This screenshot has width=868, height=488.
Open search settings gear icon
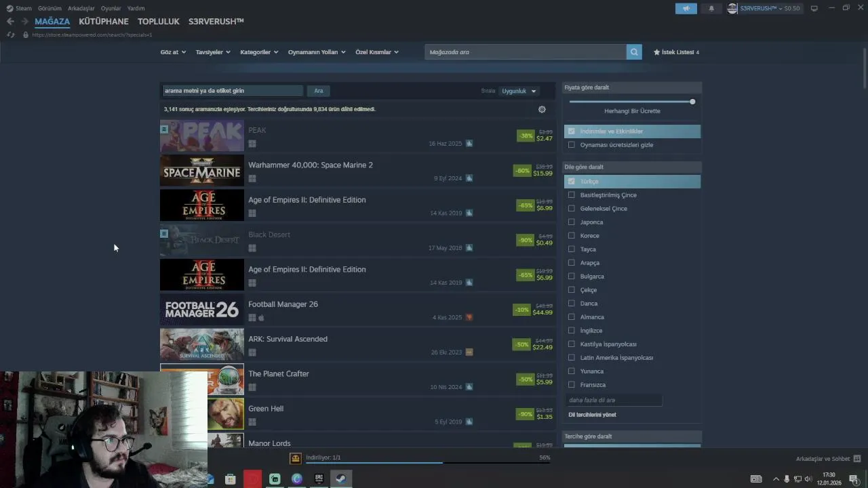click(x=542, y=109)
